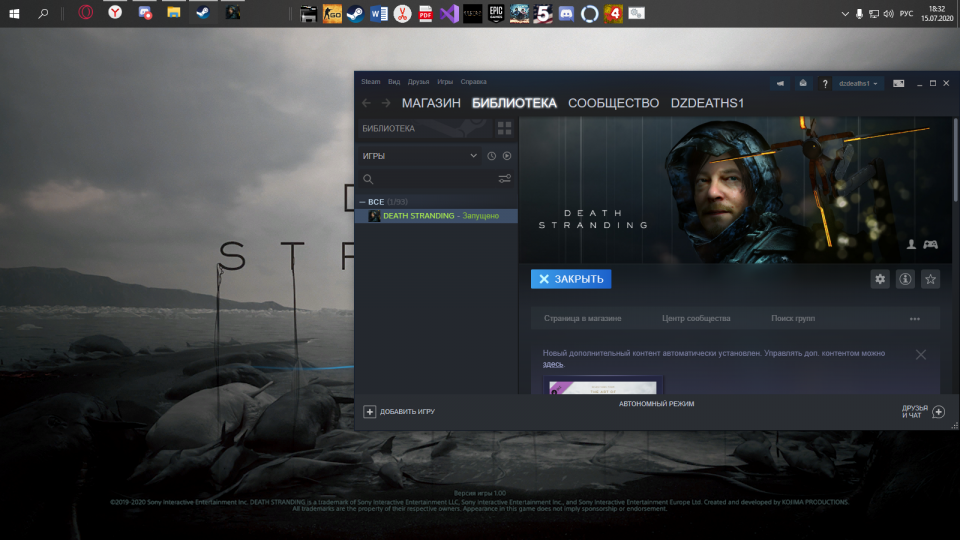
Task: Collapse the ВСЕ games category
Action: (x=362, y=201)
